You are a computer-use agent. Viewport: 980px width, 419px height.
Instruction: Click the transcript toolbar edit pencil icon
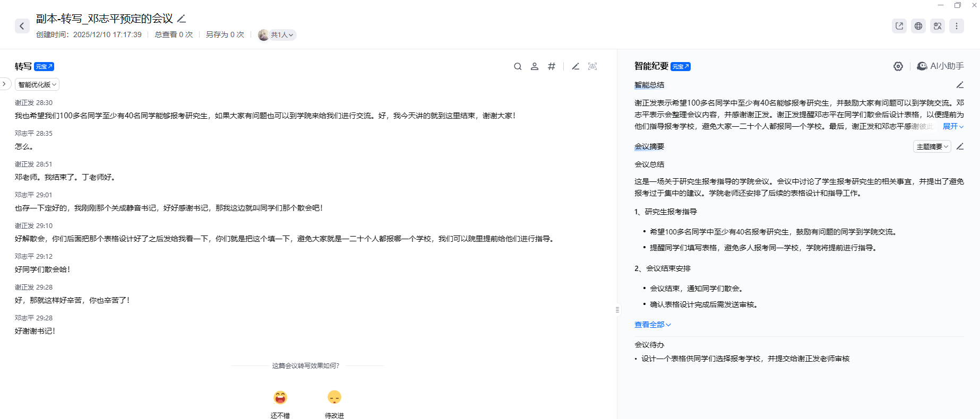click(x=575, y=66)
